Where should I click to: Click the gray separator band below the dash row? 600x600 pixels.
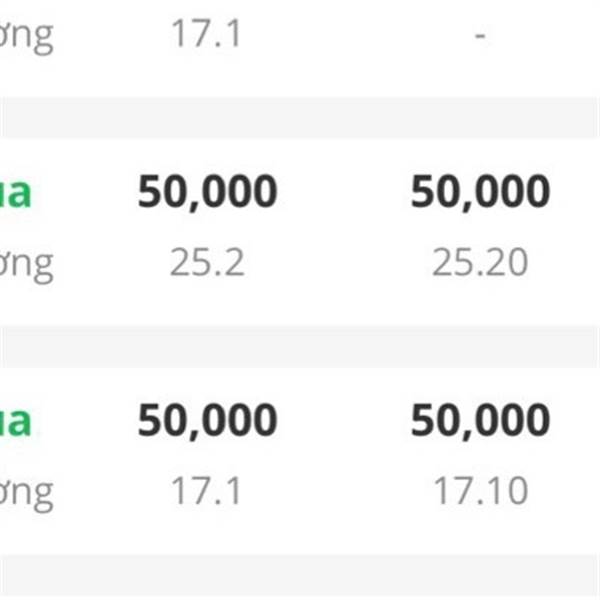coord(300,117)
